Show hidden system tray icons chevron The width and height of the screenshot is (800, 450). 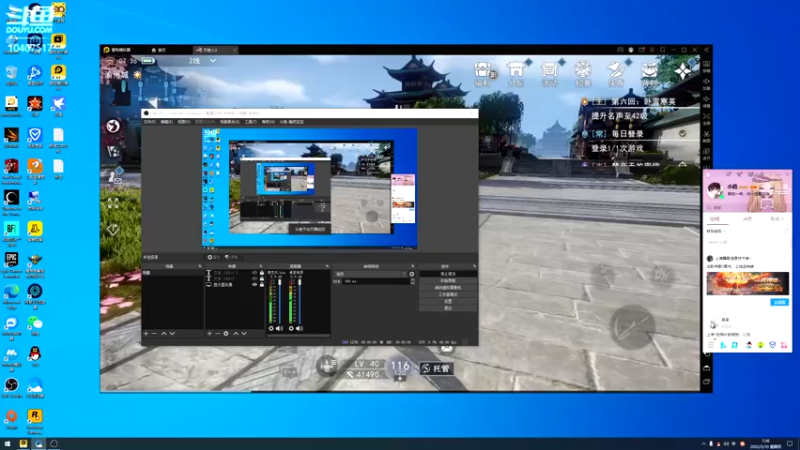(x=704, y=444)
